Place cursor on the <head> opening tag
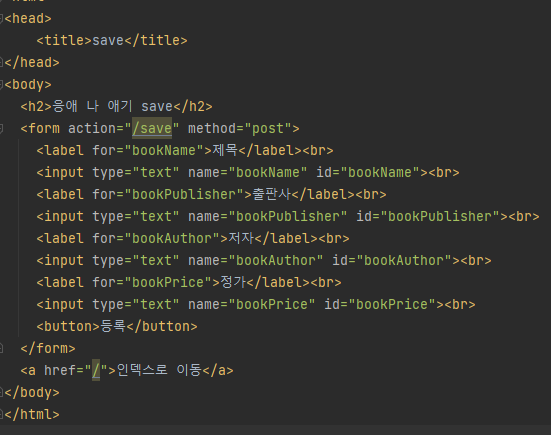The height and width of the screenshot is (435, 551). click(x=28, y=19)
